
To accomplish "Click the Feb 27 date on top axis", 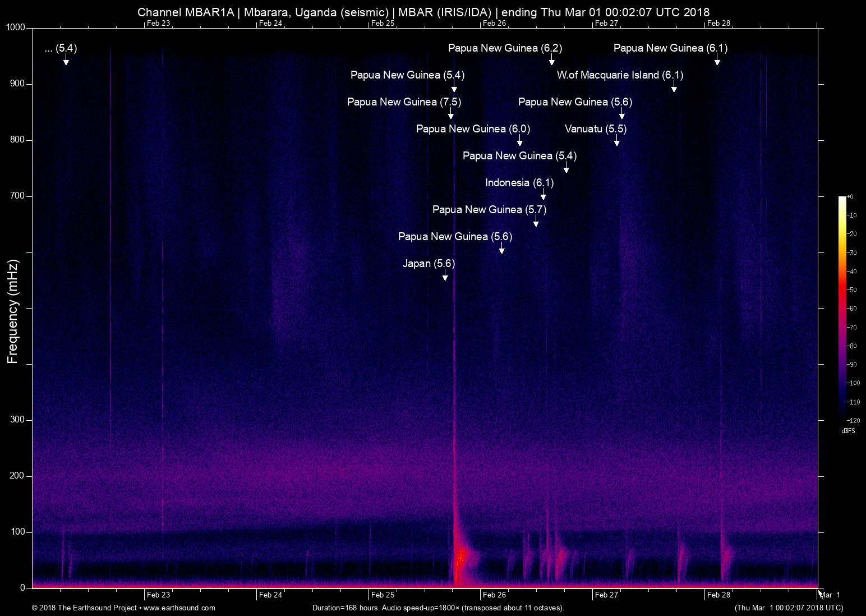I will [x=606, y=23].
